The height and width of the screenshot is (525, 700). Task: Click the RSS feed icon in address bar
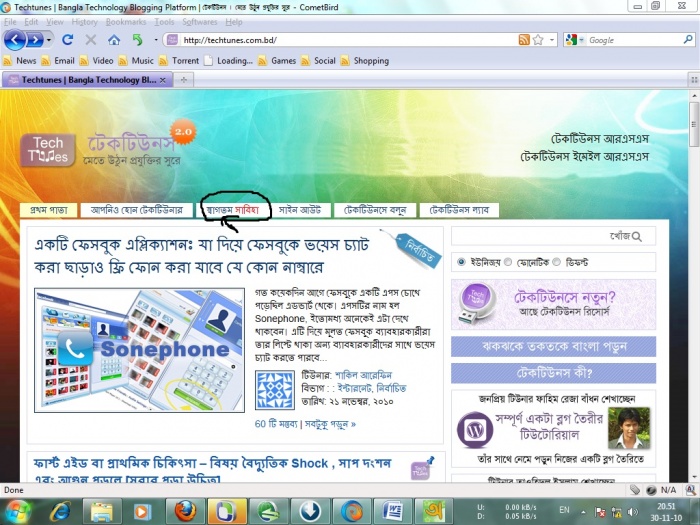coord(524,40)
